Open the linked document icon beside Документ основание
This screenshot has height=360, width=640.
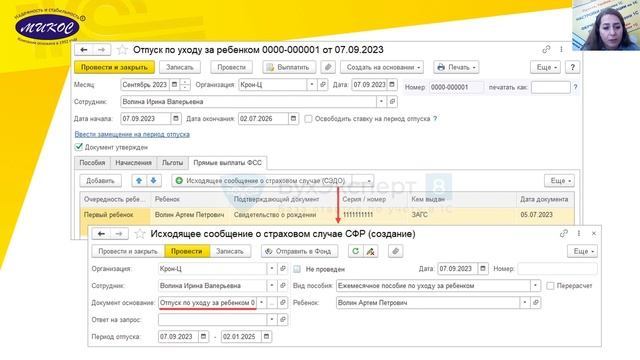[x=283, y=302]
